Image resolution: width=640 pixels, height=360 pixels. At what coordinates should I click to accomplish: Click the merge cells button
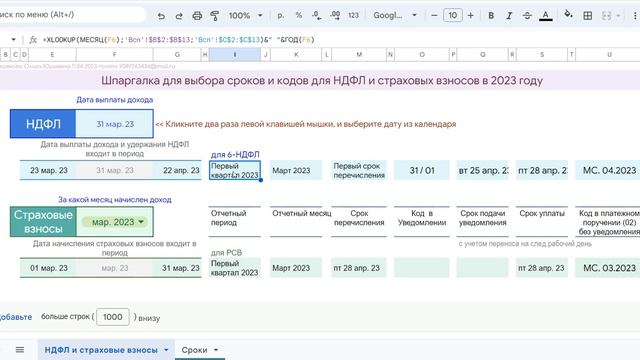click(x=607, y=16)
